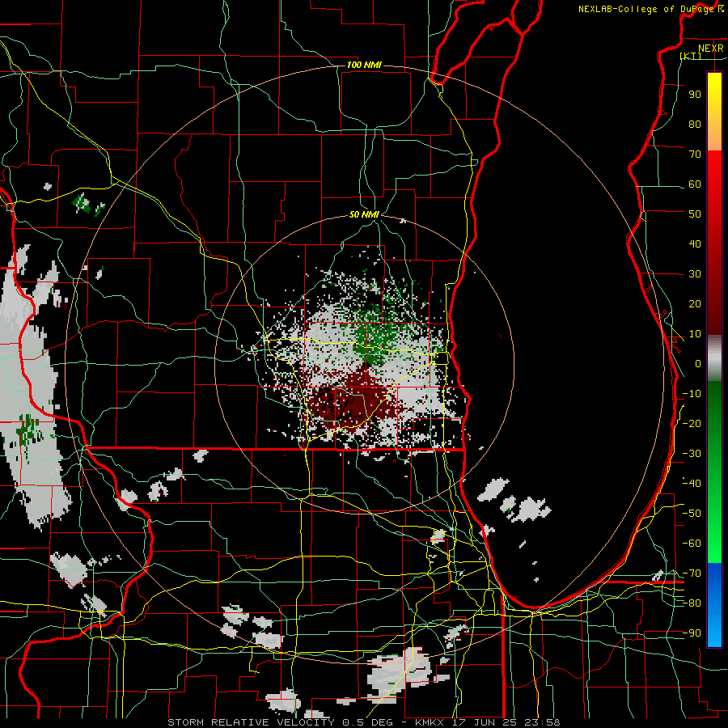Select the gray zero-velocity band of the color bar
728x728 pixels.
(714, 358)
